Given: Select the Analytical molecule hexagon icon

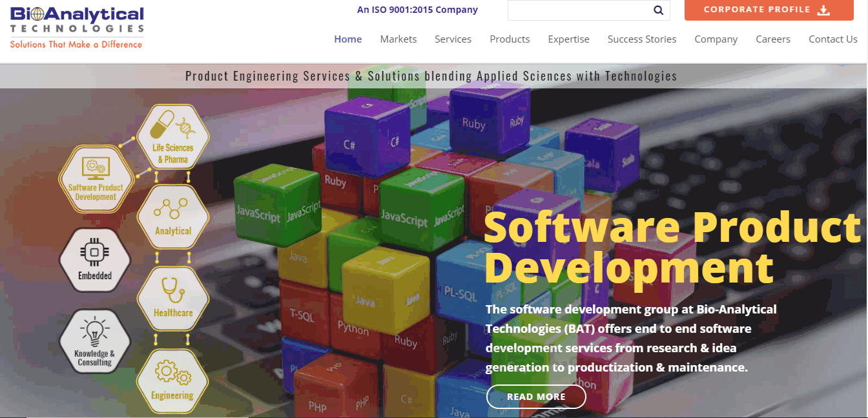Looking at the screenshot, I should 172,217.
